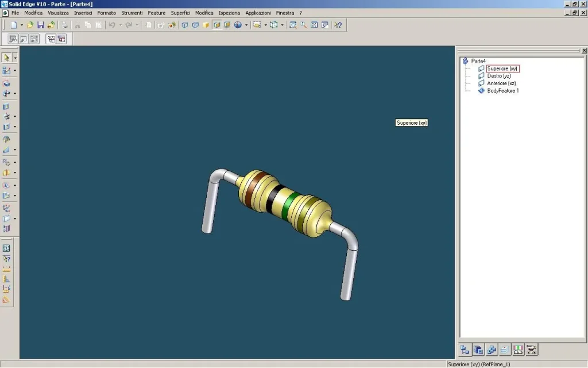Viewport: 588px width, 368px height.
Task: Open the File menu
Action: (x=15, y=13)
